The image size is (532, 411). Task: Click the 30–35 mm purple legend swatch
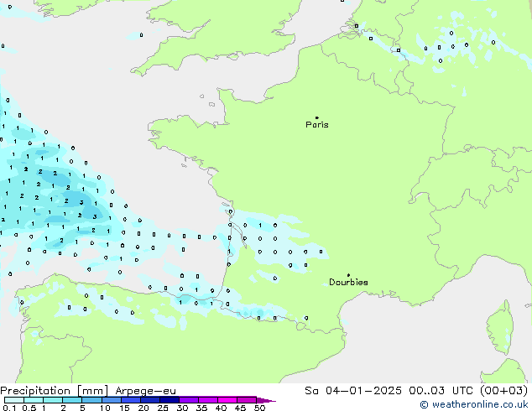(x=188, y=400)
